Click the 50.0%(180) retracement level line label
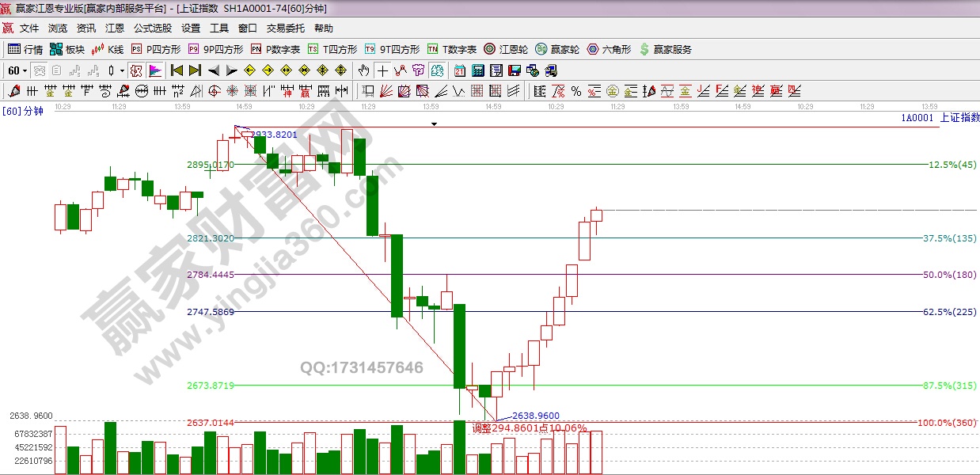The width and height of the screenshot is (980, 475). [949, 275]
